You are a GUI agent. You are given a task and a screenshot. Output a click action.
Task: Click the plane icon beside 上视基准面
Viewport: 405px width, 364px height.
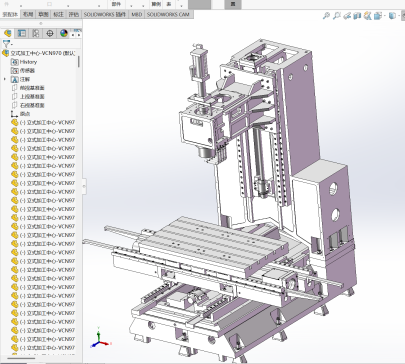point(14,97)
